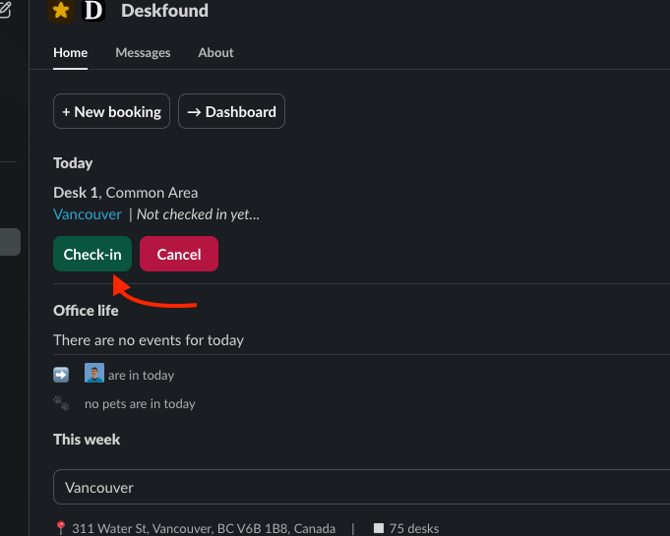Open the compose new message icon
The height and width of the screenshot is (536, 670).
click(x=5, y=9)
